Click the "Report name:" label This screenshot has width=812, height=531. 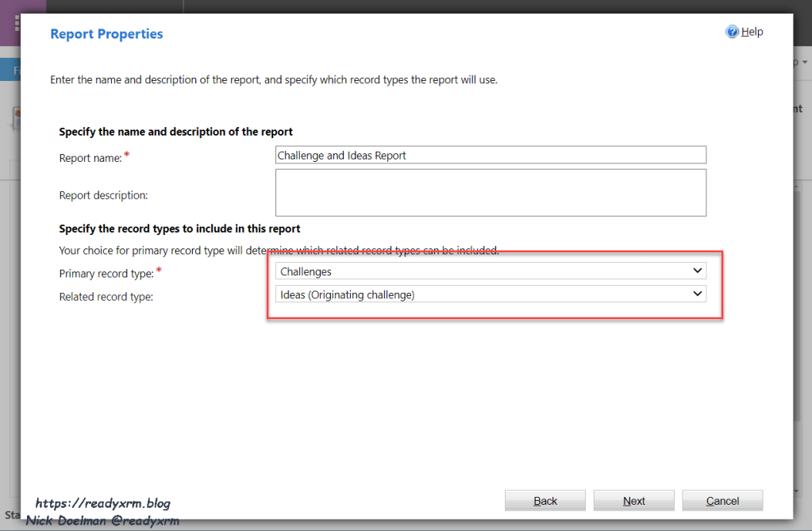[90, 158]
